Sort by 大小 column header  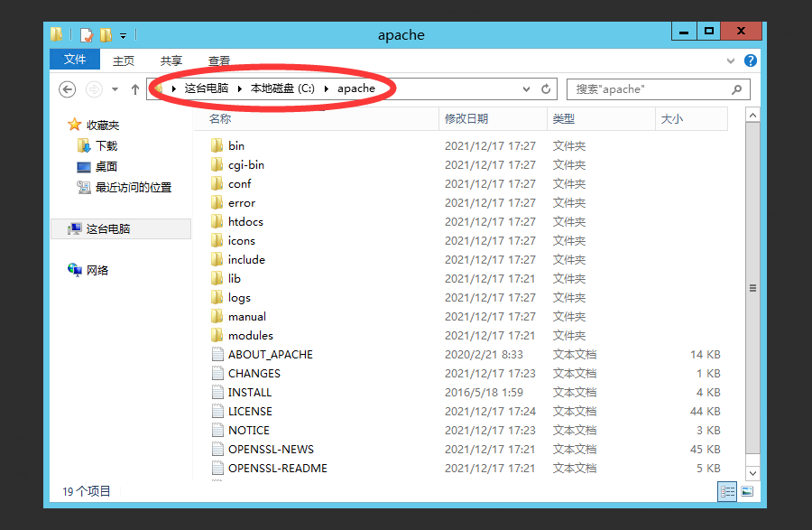tap(692, 118)
